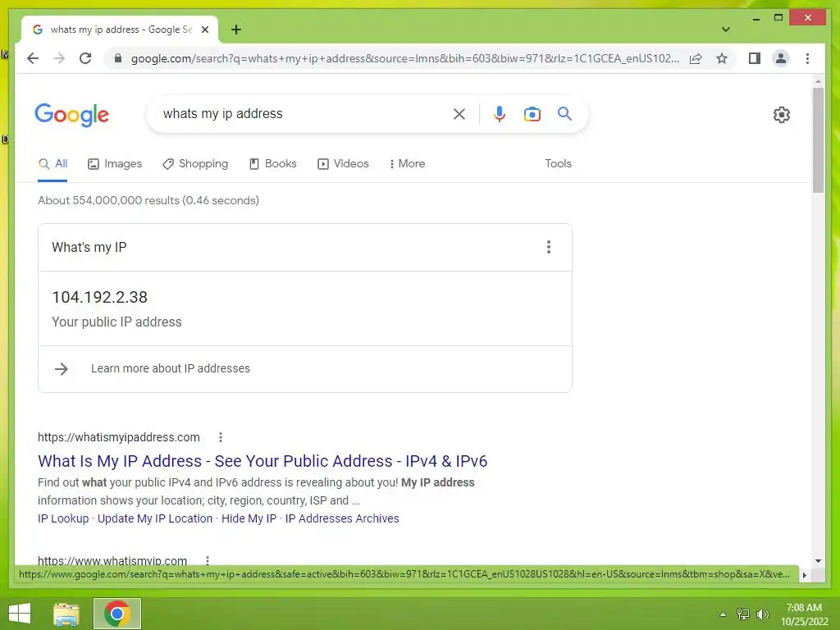Close the 'whats my ip address' tab
Image resolution: width=840 pixels, height=630 pixels.
pyautogui.click(x=204, y=30)
